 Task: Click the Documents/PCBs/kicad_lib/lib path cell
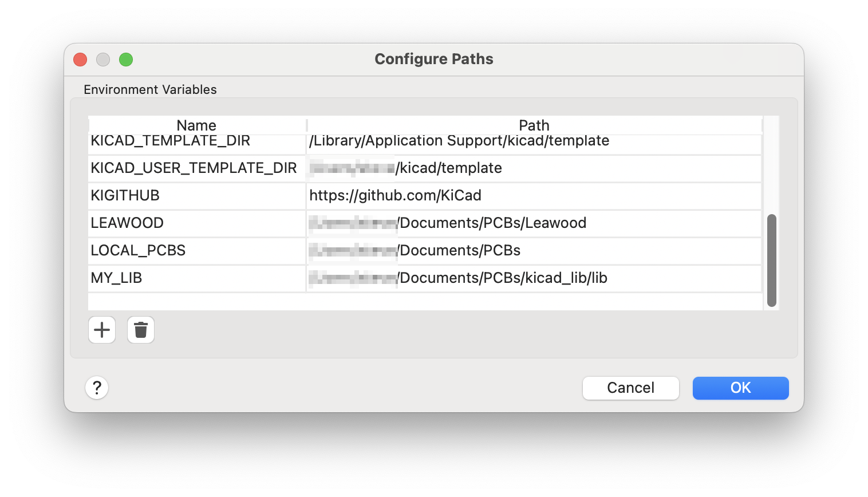(x=503, y=278)
